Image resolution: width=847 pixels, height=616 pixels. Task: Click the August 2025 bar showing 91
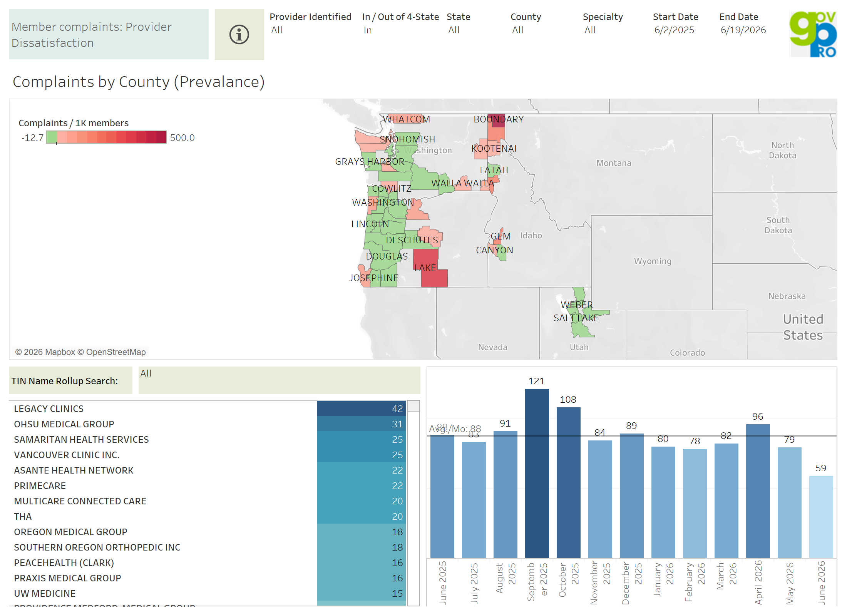505,494
